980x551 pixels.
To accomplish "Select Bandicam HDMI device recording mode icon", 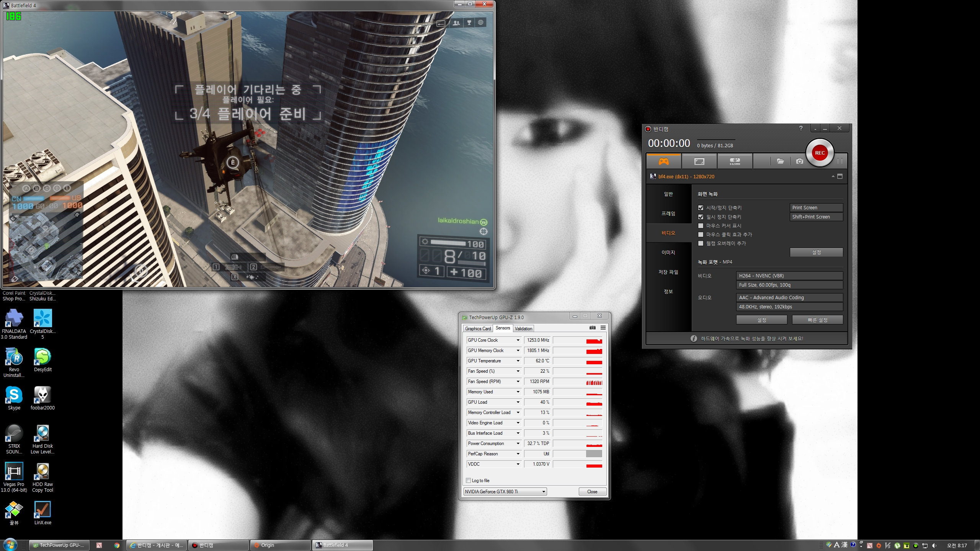I will (x=735, y=161).
